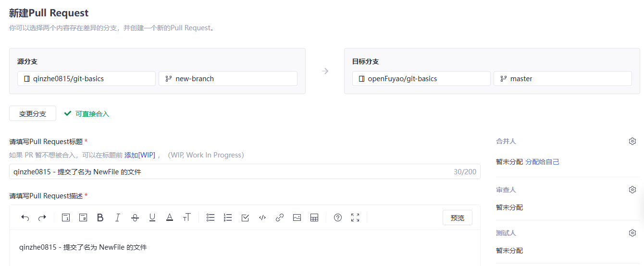Open the new-branch source branch dropdown

[228, 78]
